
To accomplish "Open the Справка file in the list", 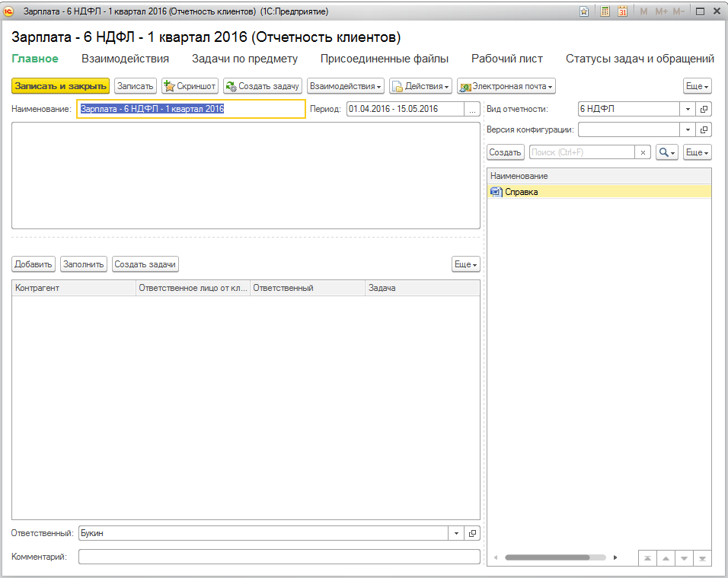I will click(521, 192).
